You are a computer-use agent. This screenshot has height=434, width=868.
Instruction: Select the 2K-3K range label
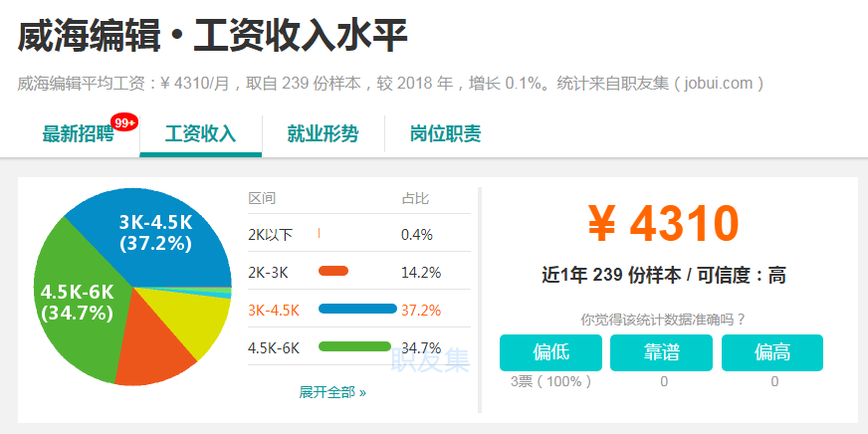[x=268, y=273]
